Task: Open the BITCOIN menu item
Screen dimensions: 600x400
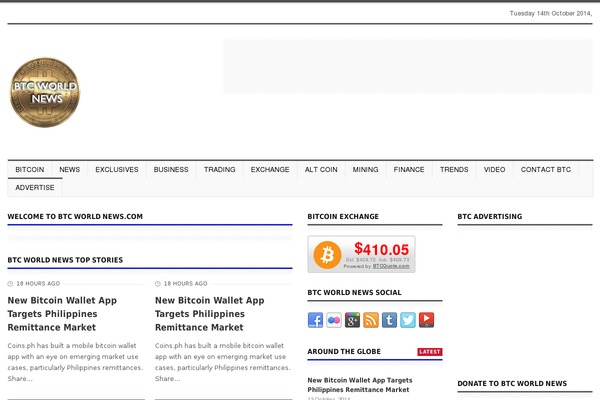Action: 29,170
